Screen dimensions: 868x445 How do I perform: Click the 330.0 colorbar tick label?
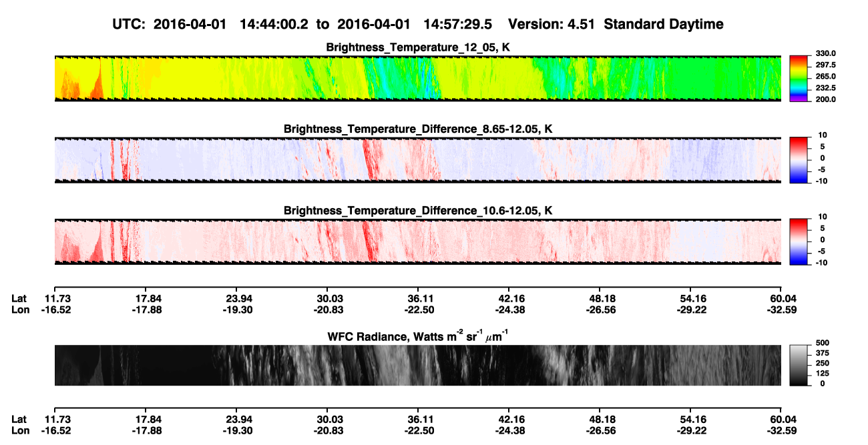pyautogui.click(x=826, y=53)
